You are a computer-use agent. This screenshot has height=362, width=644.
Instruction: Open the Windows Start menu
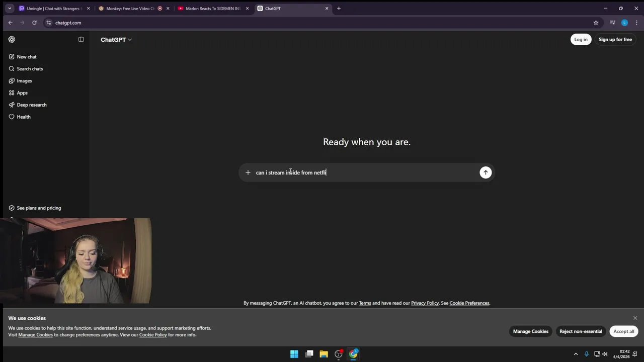click(294, 354)
